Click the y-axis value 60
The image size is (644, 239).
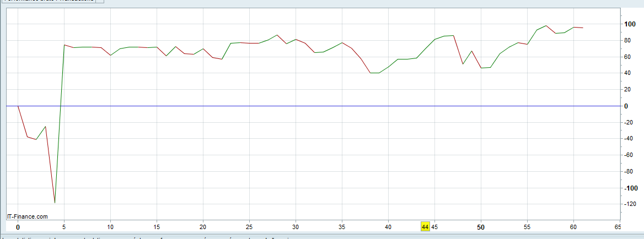627,57
